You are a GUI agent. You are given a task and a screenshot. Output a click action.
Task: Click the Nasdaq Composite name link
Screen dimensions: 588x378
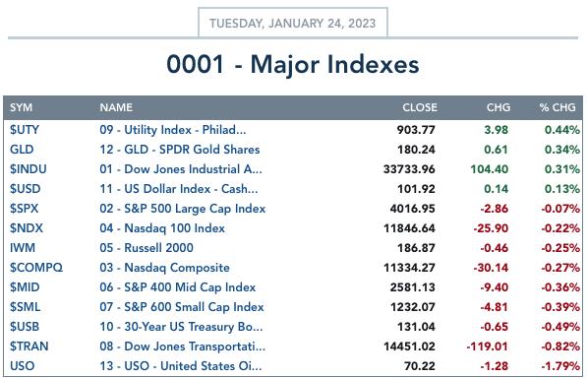click(164, 268)
